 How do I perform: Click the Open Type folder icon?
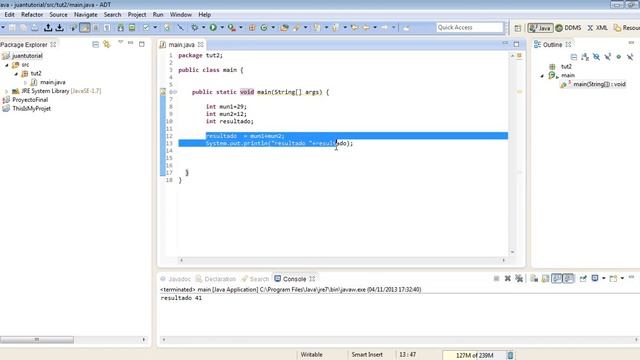pyautogui.click(x=284, y=27)
